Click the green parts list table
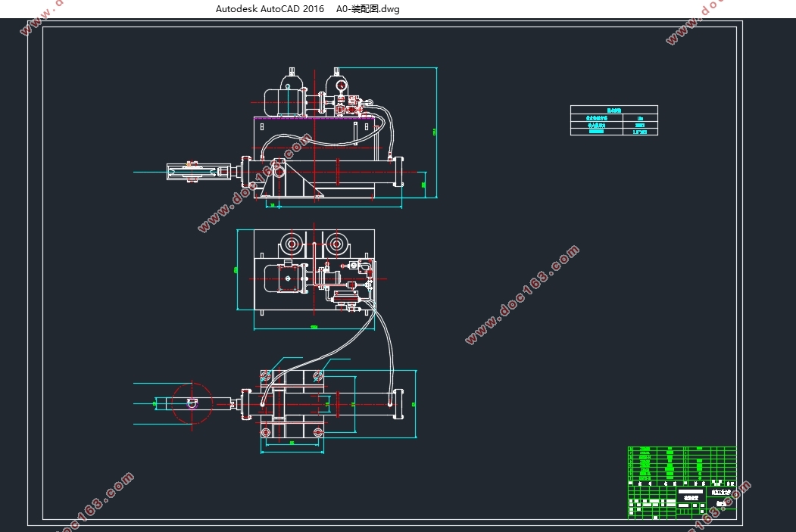 682,464
